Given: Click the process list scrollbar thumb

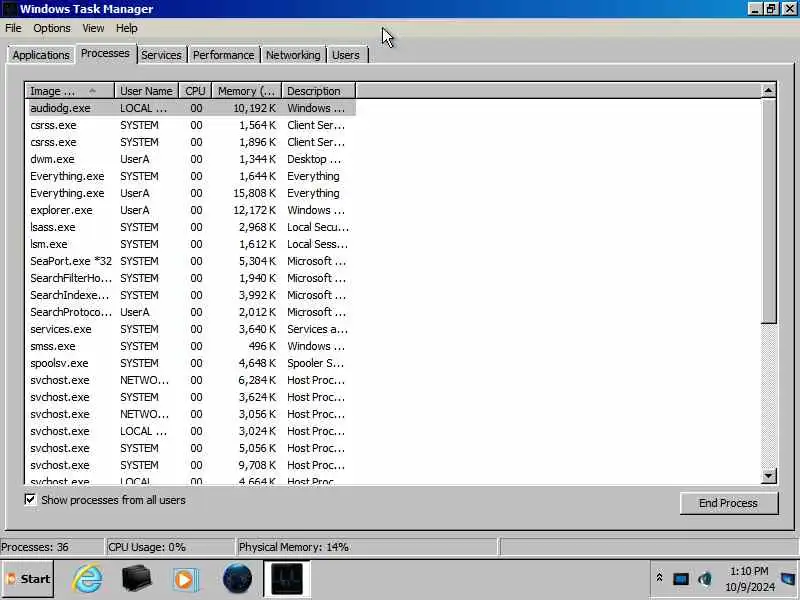Looking at the screenshot, I should click(768, 211).
